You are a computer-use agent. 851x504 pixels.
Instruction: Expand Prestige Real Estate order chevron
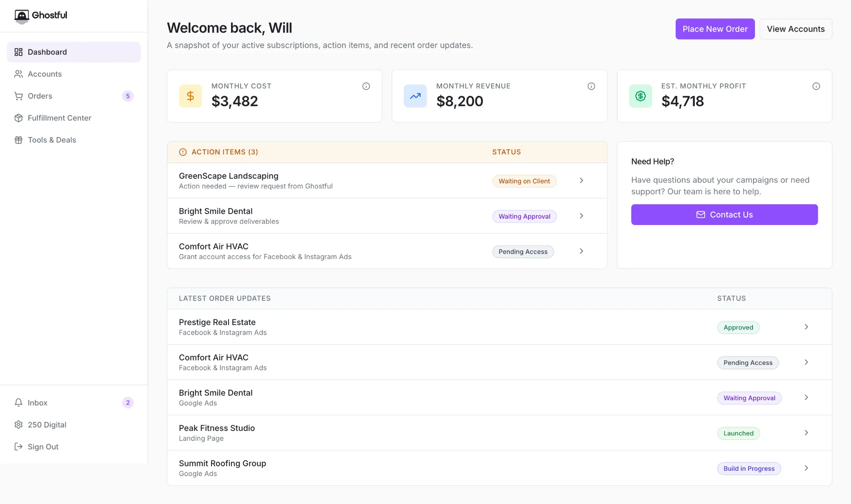point(806,327)
